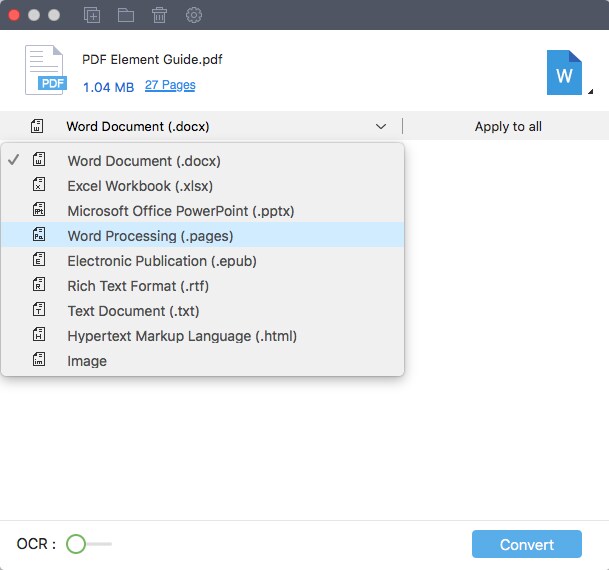Toggle the OCR switch
The width and height of the screenshot is (609, 570).
point(88,544)
